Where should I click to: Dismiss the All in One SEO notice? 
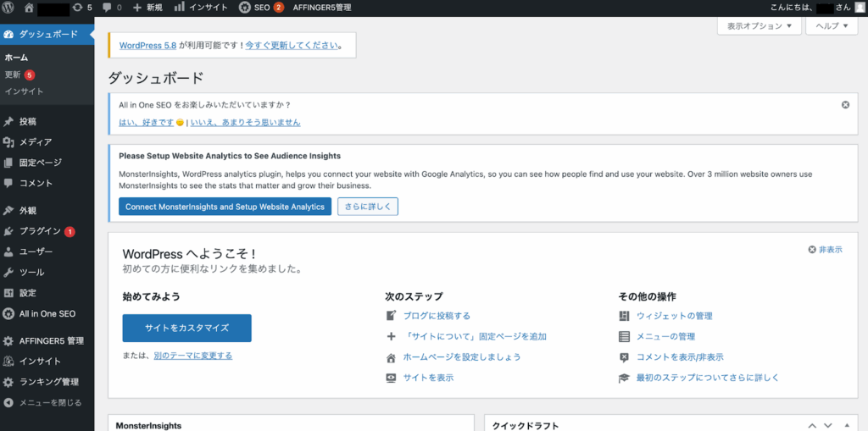click(x=845, y=105)
